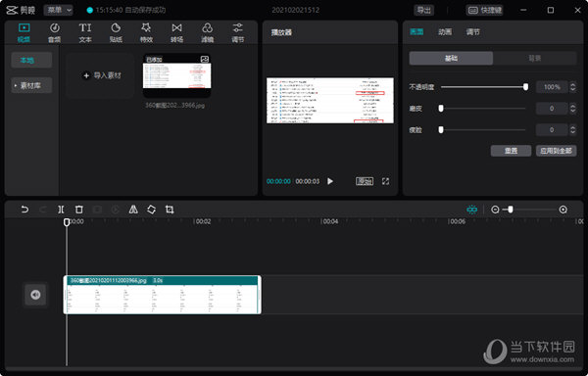Open the 视频 media tab

[24, 32]
